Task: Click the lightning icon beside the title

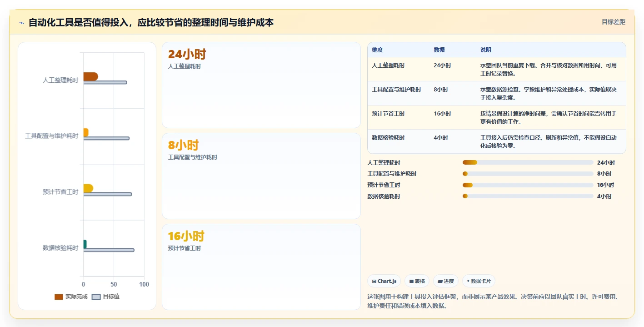Action: [21, 23]
